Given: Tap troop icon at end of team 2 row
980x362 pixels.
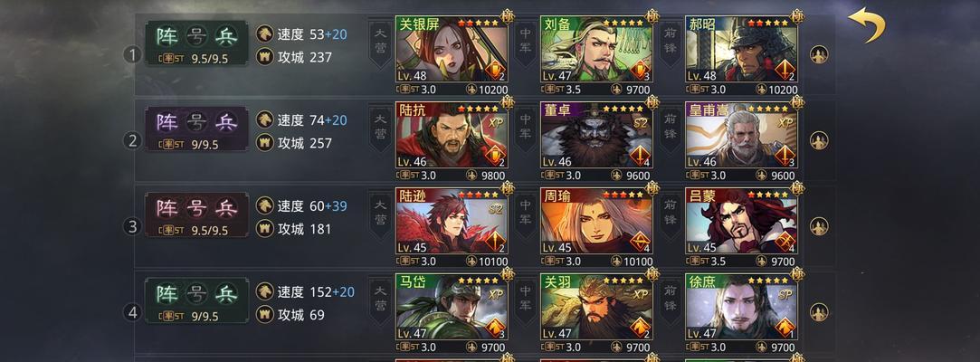Looking at the screenshot, I should click(x=819, y=140).
